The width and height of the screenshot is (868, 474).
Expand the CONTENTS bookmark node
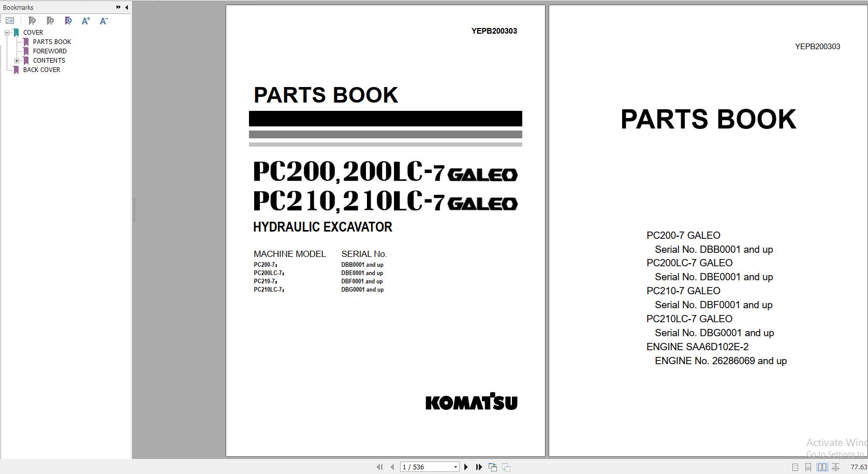[17, 61]
